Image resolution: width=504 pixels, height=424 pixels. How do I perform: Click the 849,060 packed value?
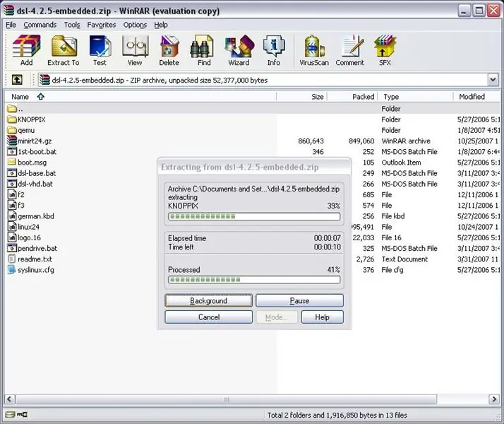tap(361, 141)
